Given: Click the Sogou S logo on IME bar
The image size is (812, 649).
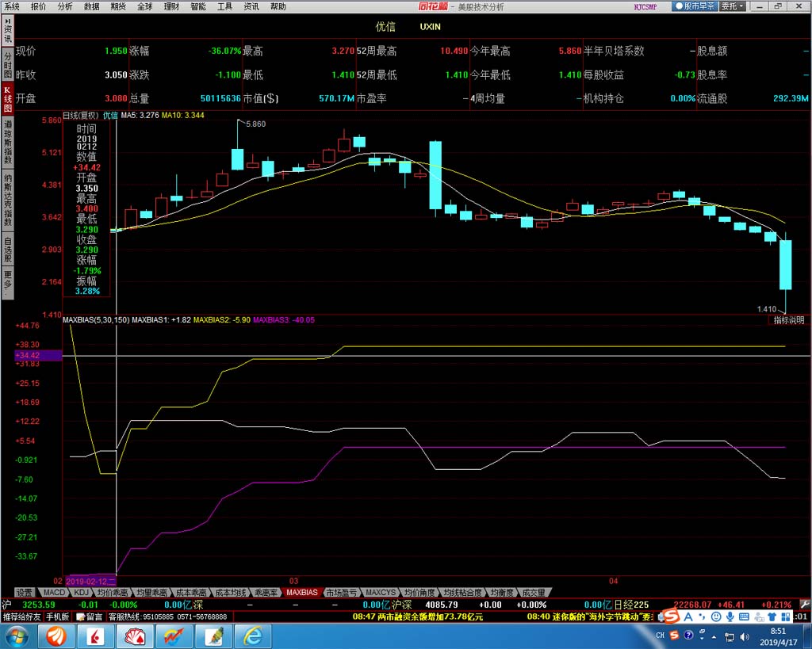Looking at the screenshot, I should pos(672,617).
